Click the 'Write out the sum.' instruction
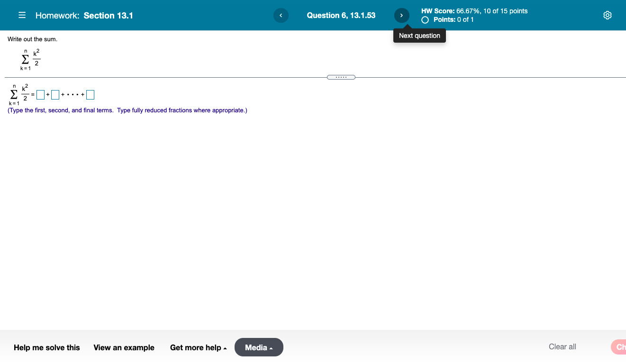The image size is (626, 364). pos(32,39)
